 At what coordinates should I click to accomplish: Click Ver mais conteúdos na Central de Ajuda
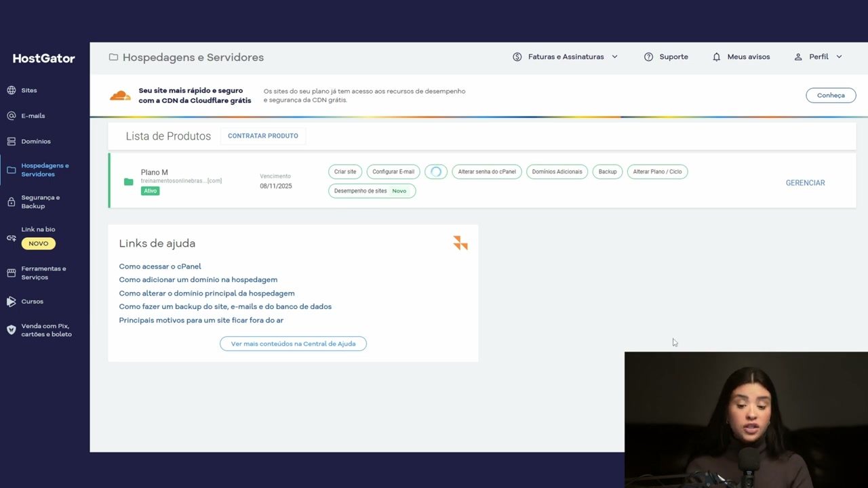[293, 344]
